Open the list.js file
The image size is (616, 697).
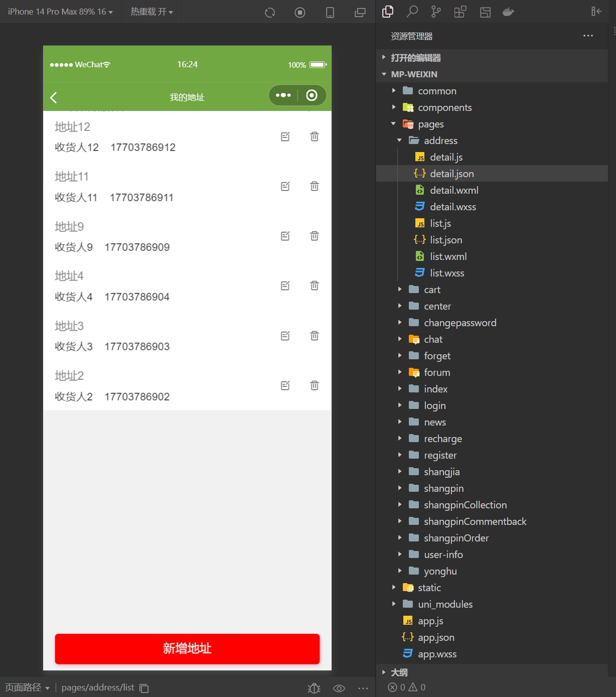click(x=492, y=223)
